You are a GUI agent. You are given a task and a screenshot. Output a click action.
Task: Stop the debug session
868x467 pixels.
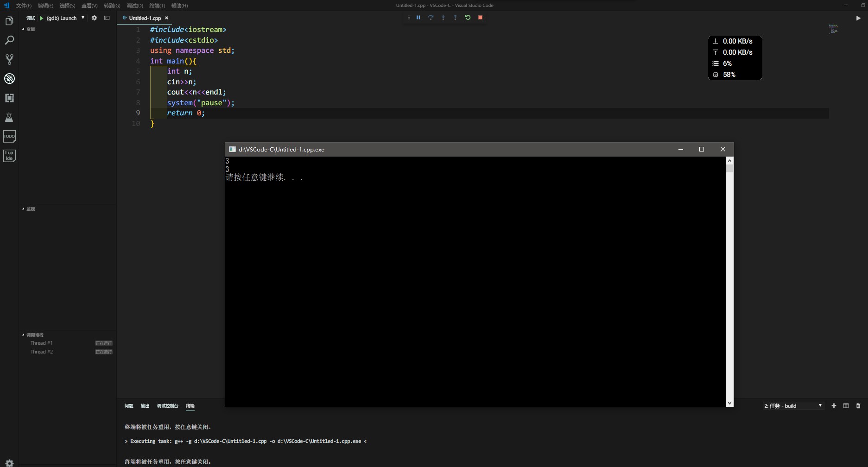point(480,18)
